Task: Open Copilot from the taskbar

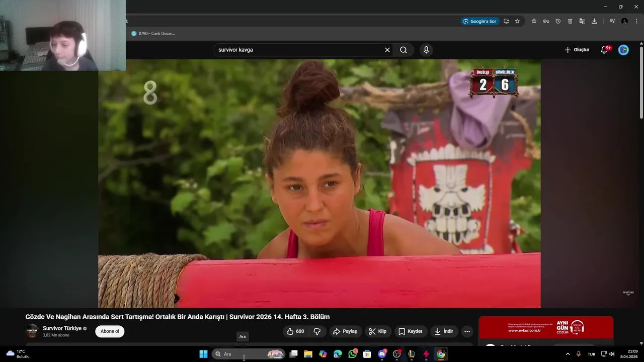Action: 323,354
